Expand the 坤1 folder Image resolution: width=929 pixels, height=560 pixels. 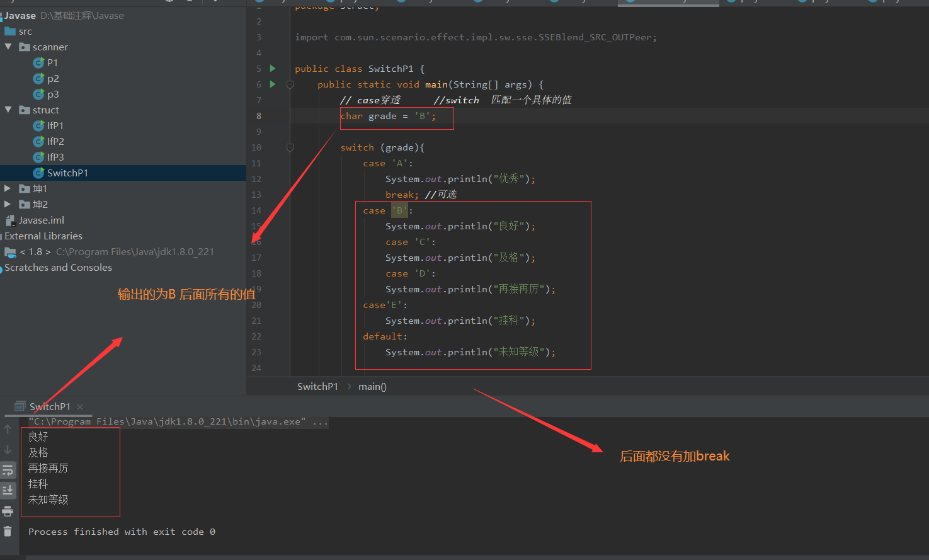point(8,188)
